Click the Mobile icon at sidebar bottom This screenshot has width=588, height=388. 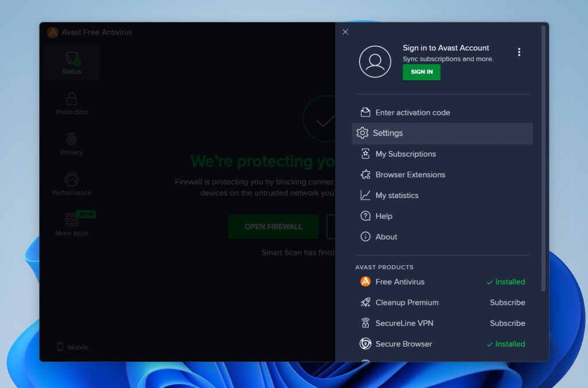pyautogui.click(x=60, y=347)
